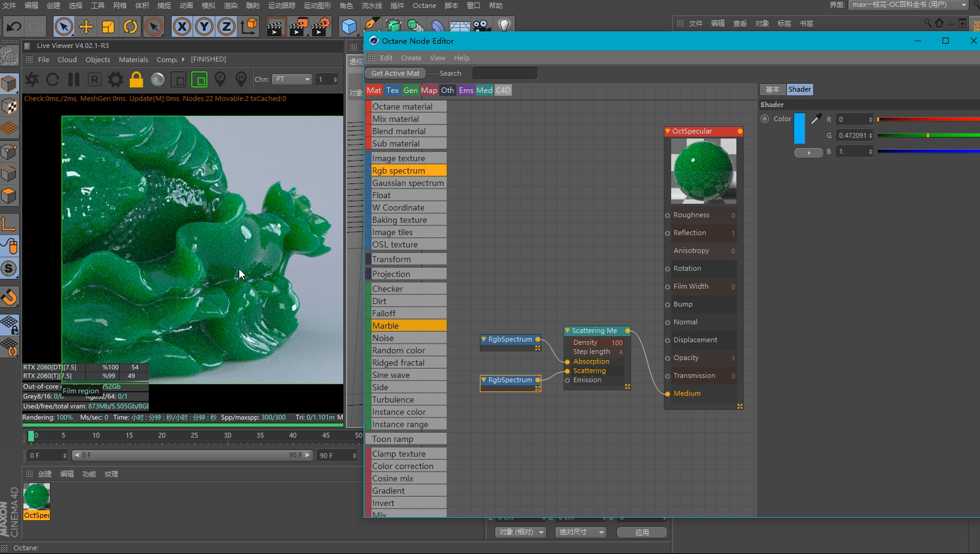The height and width of the screenshot is (554, 980).
Task: Toggle the Tex node filter
Action: click(392, 90)
